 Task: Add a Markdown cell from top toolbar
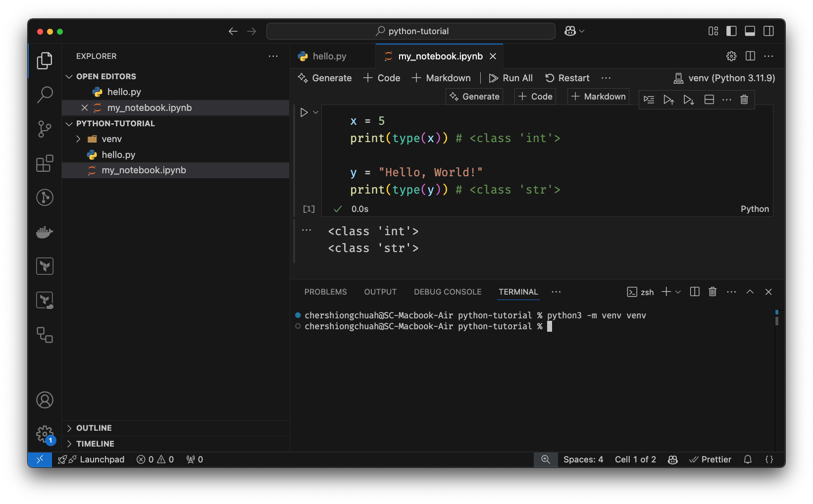tap(441, 78)
